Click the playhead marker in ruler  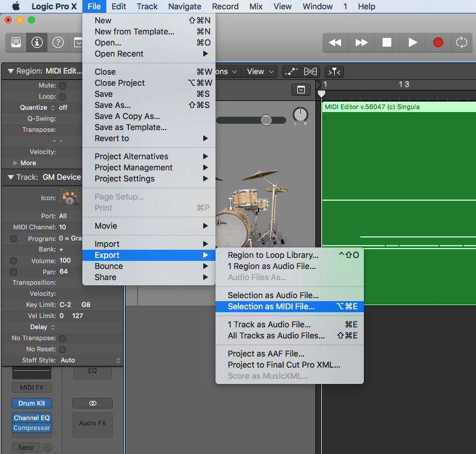click(x=321, y=94)
